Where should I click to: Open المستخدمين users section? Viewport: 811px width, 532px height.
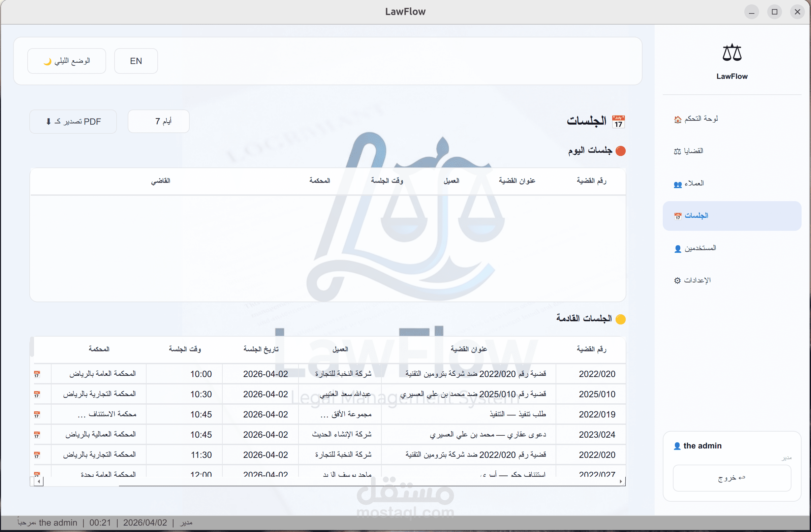(695, 248)
